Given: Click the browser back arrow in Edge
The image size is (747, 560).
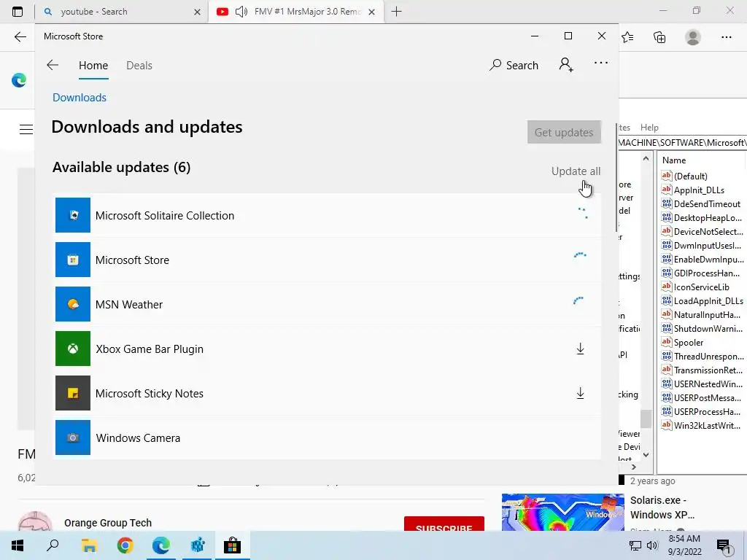Looking at the screenshot, I should 20,37.
